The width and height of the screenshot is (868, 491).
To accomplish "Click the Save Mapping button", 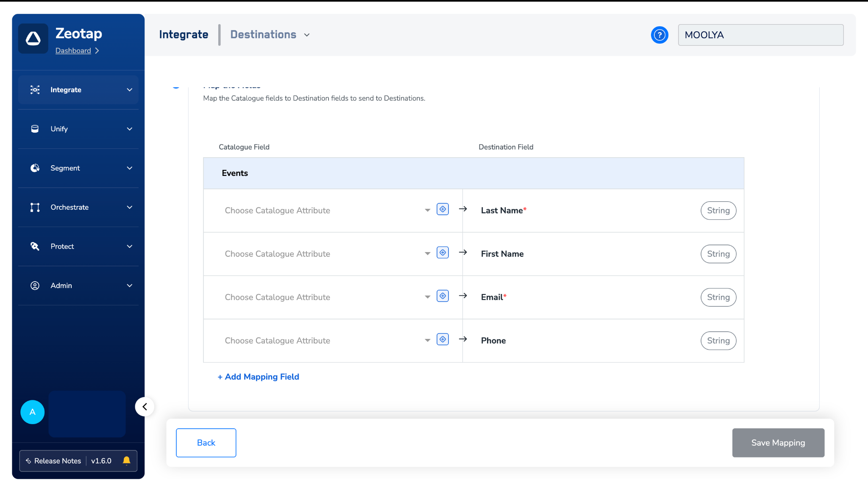I will click(x=778, y=443).
